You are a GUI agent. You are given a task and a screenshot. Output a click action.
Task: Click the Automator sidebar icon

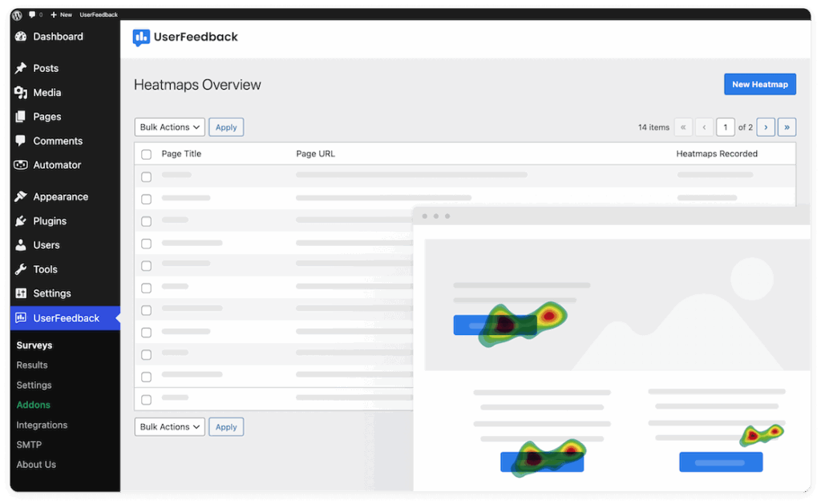pos(22,165)
